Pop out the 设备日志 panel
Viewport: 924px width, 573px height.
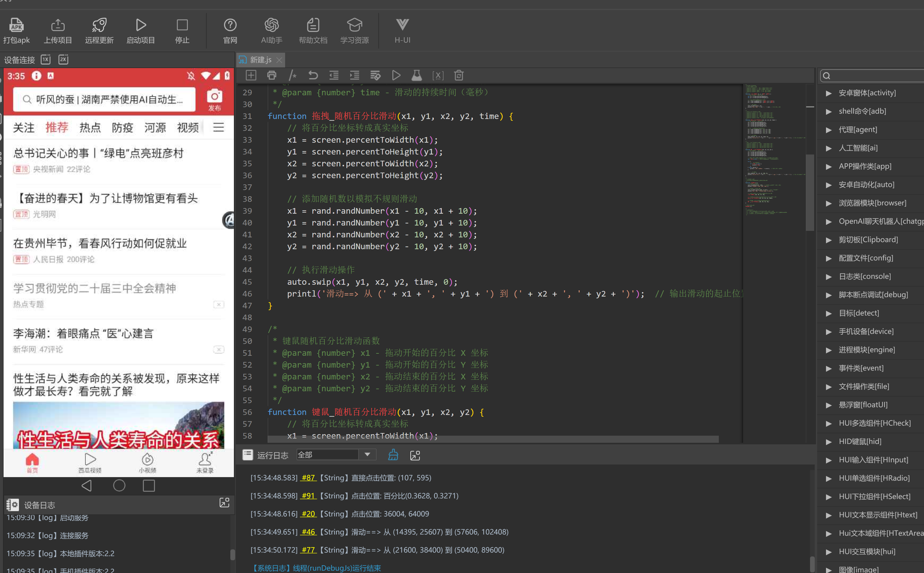pyautogui.click(x=224, y=503)
